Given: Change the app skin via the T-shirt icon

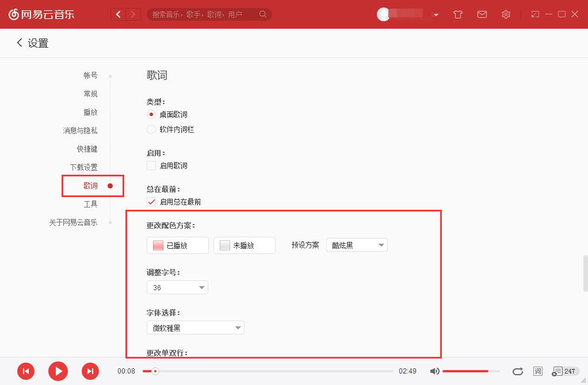Looking at the screenshot, I should (x=457, y=14).
